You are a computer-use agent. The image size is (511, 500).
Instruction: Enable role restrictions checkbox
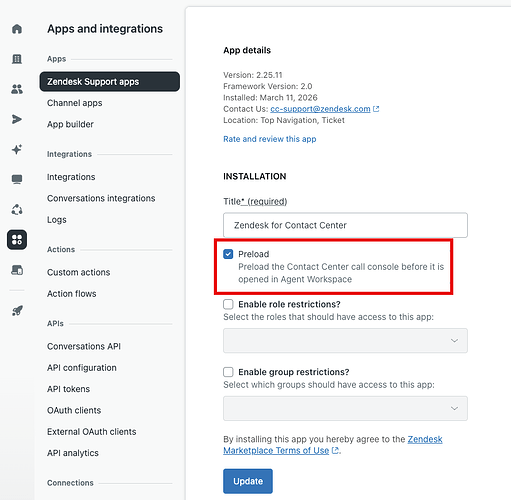pos(228,304)
